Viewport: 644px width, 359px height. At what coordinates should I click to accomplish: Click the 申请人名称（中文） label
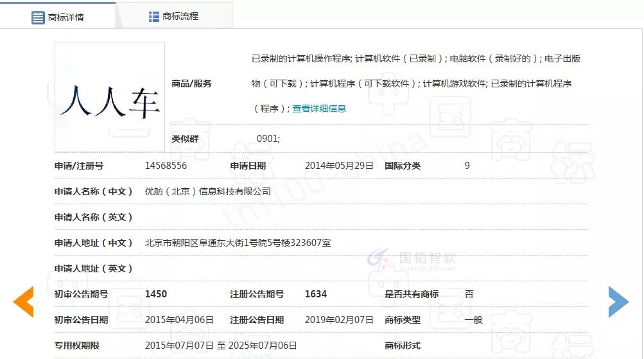tap(93, 191)
